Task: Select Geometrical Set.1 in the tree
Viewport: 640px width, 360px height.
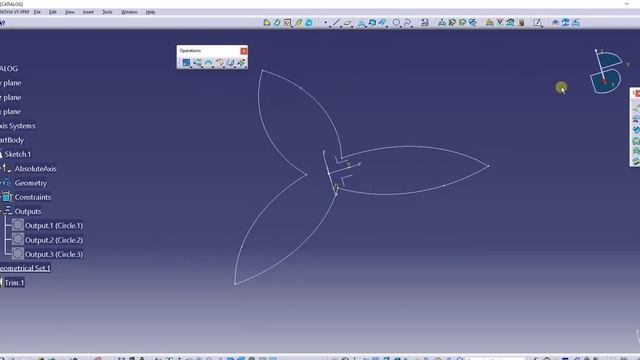Action: [x=25, y=268]
